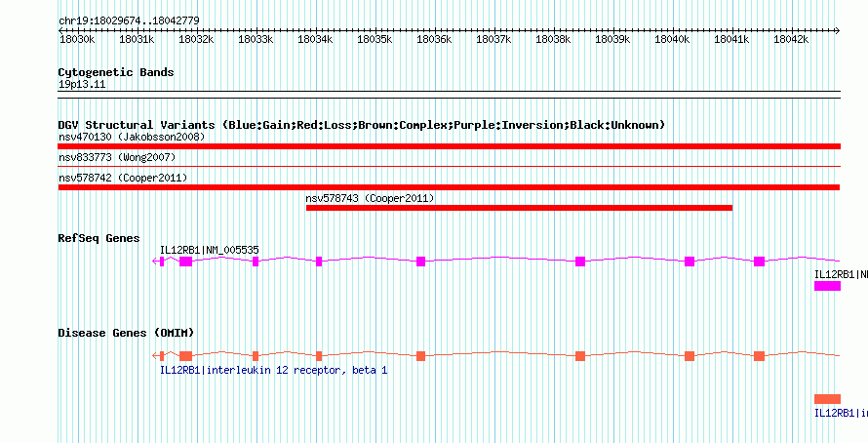Click the 18033k ruler label
The width and height of the screenshot is (868, 443).
[256, 39]
